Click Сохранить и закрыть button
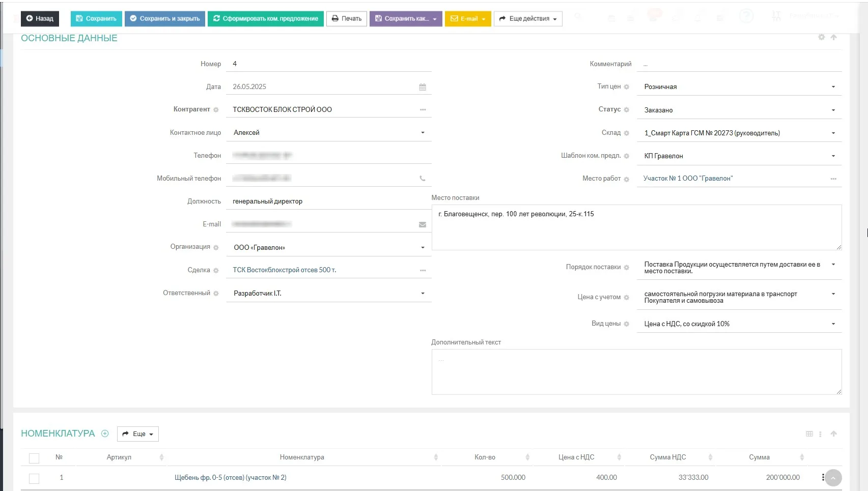Viewport: 868px width, 491px height. click(165, 19)
